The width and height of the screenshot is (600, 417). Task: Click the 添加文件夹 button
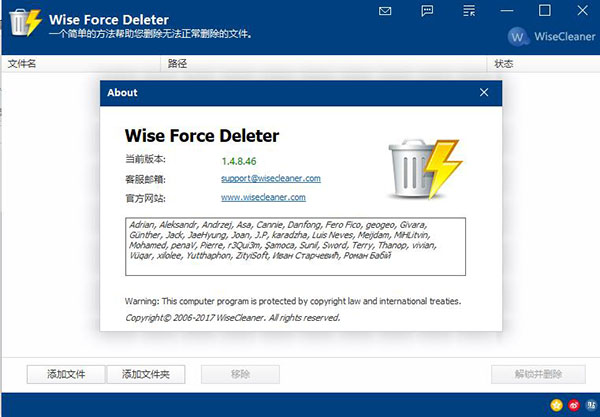click(x=146, y=374)
